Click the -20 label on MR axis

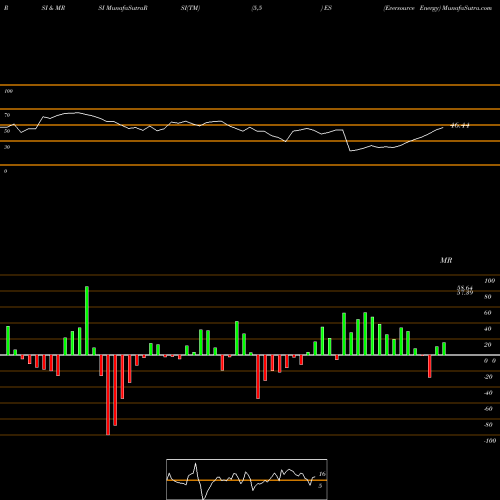[x=488, y=377]
